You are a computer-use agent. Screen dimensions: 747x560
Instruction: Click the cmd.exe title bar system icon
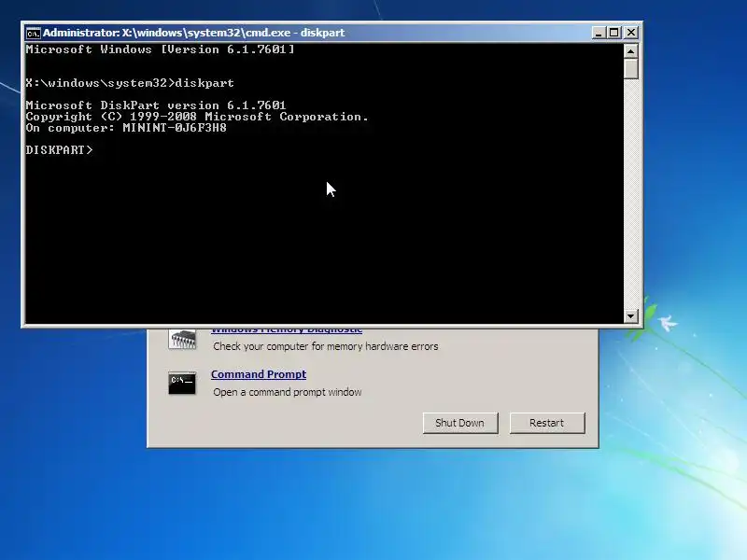(x=33, y=33)
